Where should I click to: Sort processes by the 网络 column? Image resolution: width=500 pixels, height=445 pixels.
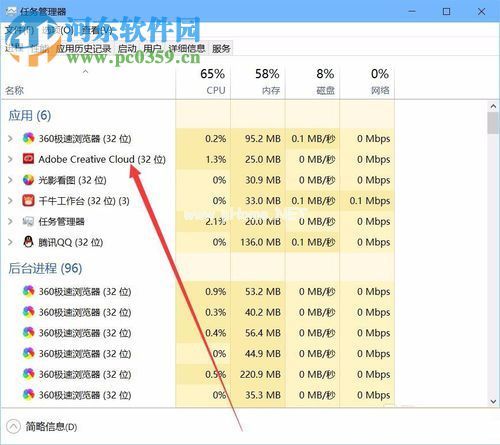pos(367,82)
